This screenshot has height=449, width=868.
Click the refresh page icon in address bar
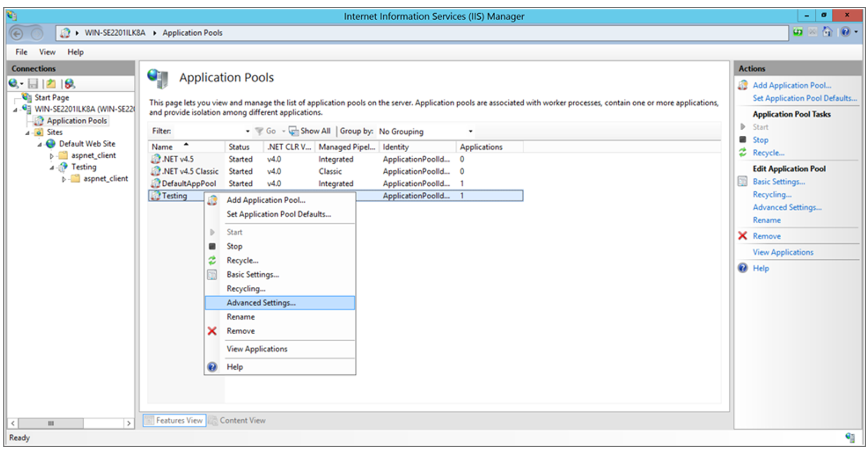point(798,32)
